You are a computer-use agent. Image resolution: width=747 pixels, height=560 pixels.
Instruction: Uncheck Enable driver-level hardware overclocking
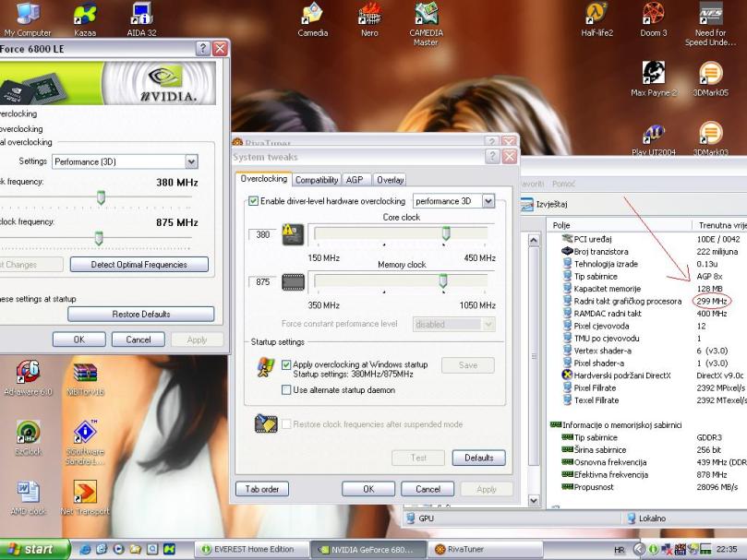coord(254,201)
